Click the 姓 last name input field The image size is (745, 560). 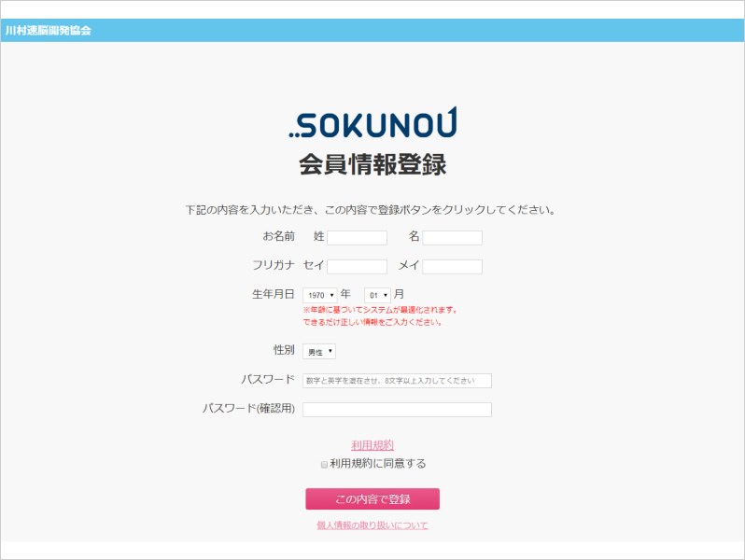(x=357, y=238)
